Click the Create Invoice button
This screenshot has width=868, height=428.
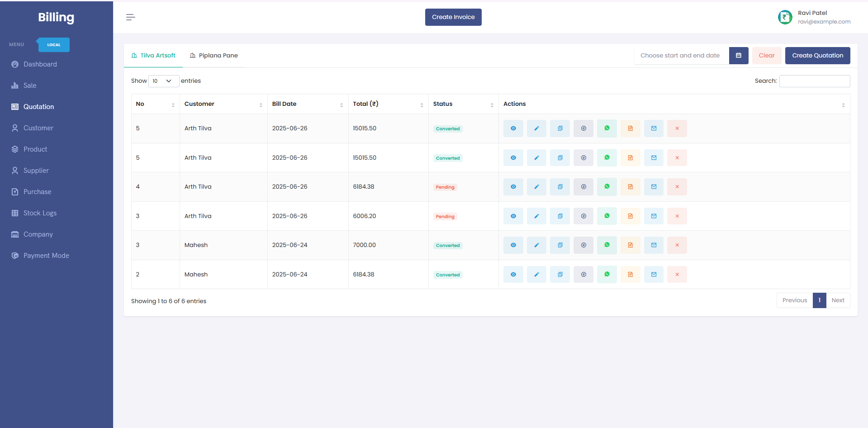point(453,17)
